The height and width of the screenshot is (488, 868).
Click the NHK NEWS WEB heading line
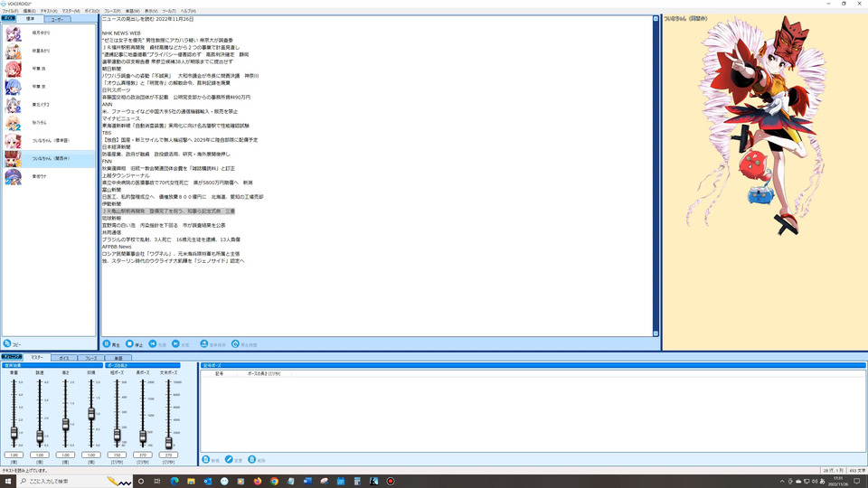point(121,33)
